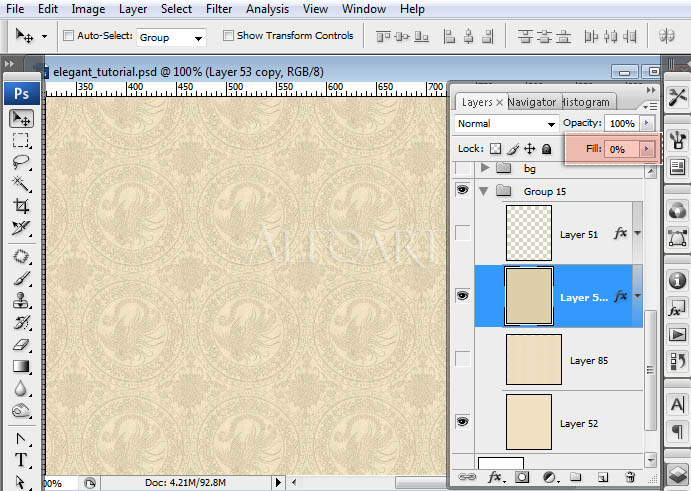Enable the Auto-Select checkbox
Viewport: 691px width, 491px height.
click(x=69, y=36)
